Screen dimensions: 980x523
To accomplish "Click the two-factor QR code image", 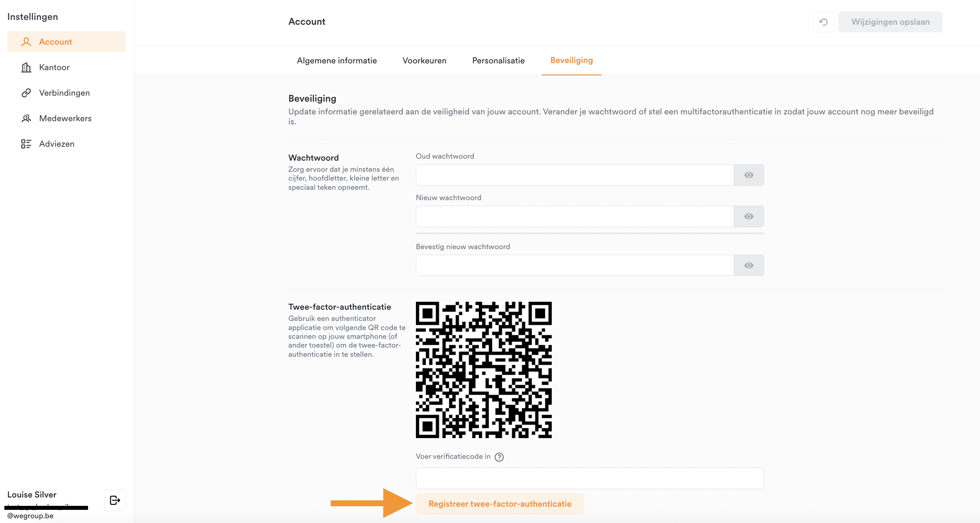I will click(484, 370).
